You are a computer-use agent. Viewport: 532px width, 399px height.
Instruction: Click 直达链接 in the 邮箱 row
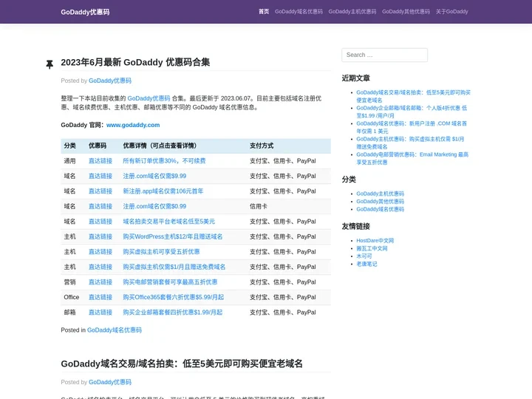point(100,313)
